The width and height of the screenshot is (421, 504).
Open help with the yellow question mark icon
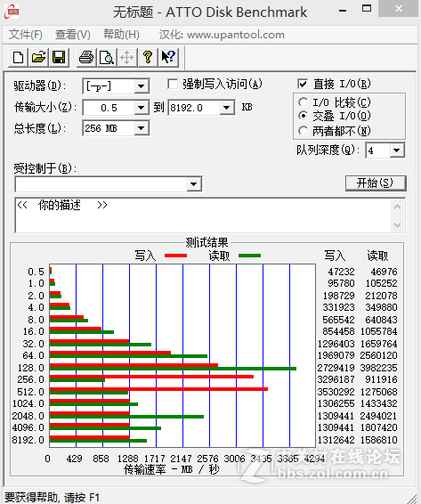(148, 58)
